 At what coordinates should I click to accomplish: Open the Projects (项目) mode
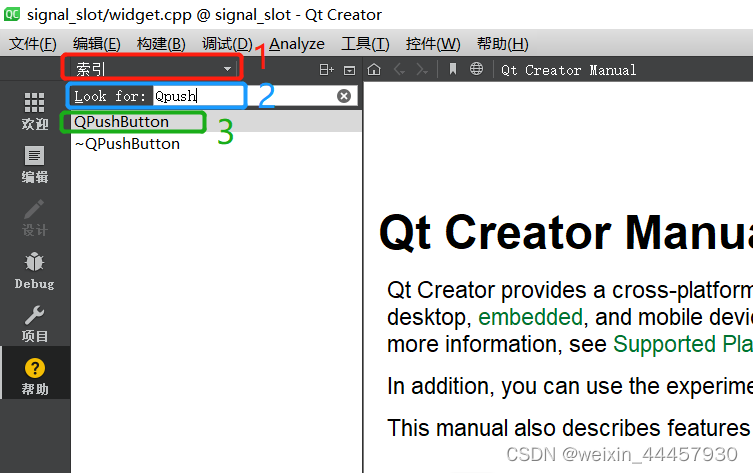(35, 324)
